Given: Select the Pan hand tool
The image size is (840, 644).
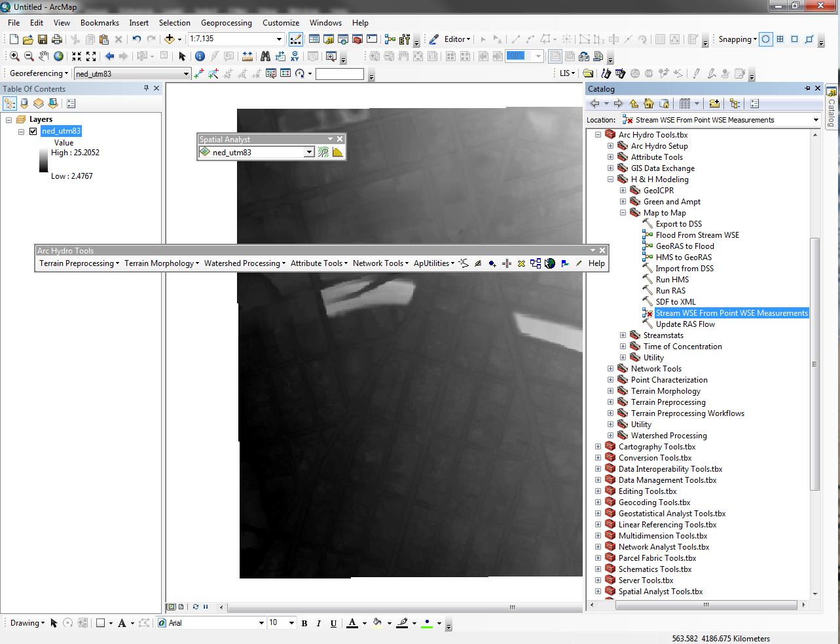Looking at the screenshot, I should (43, 56).
